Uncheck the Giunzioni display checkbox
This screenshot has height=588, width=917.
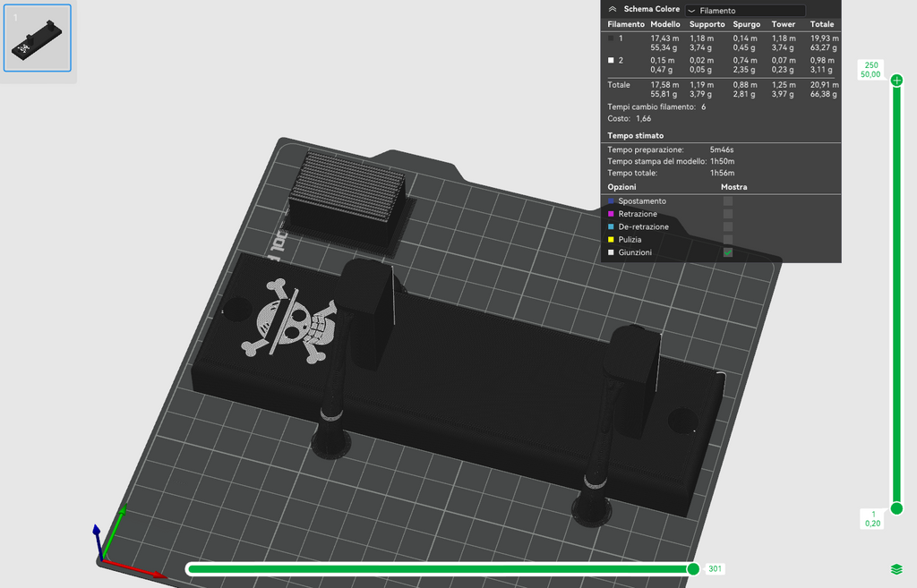point(727,252)
